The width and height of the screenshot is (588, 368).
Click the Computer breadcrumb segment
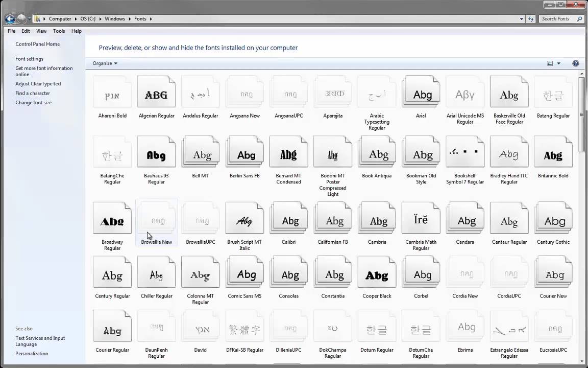click(x=60, y=19)
